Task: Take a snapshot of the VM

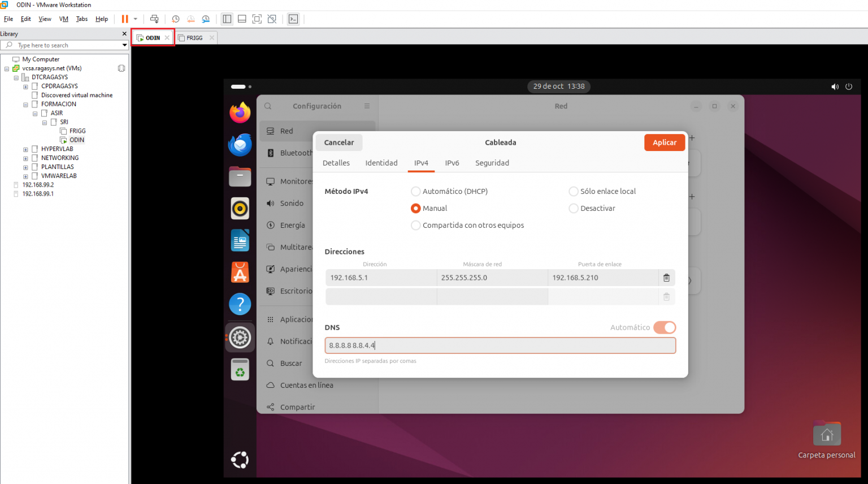Action: pos(175,19)
